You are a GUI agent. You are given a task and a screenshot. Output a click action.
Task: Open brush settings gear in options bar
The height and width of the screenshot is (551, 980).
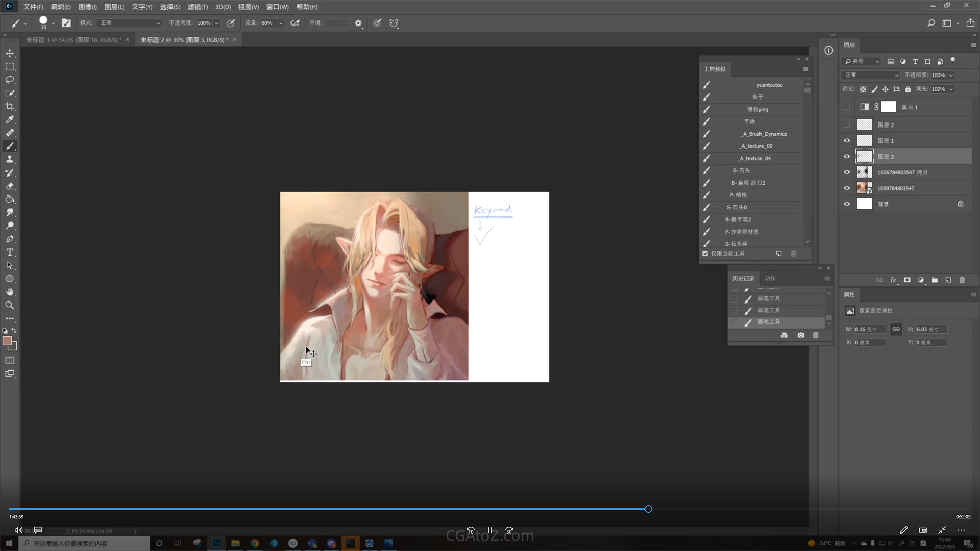[358, 23]
